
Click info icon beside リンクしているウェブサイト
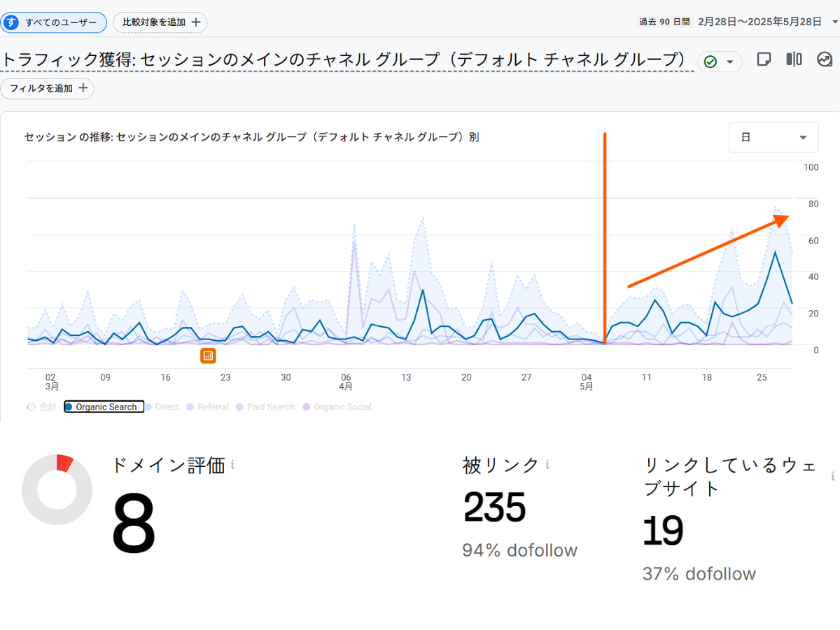coord(833,477)
